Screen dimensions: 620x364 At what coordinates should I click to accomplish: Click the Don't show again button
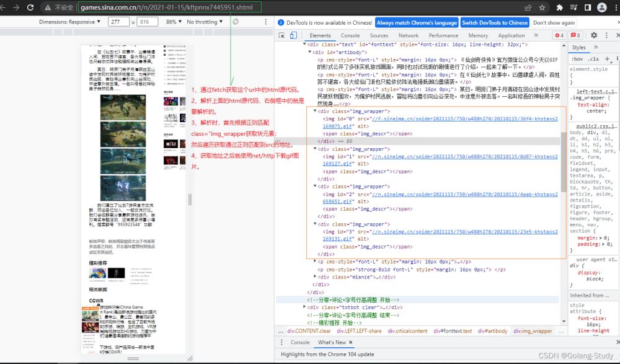(555, 22)
